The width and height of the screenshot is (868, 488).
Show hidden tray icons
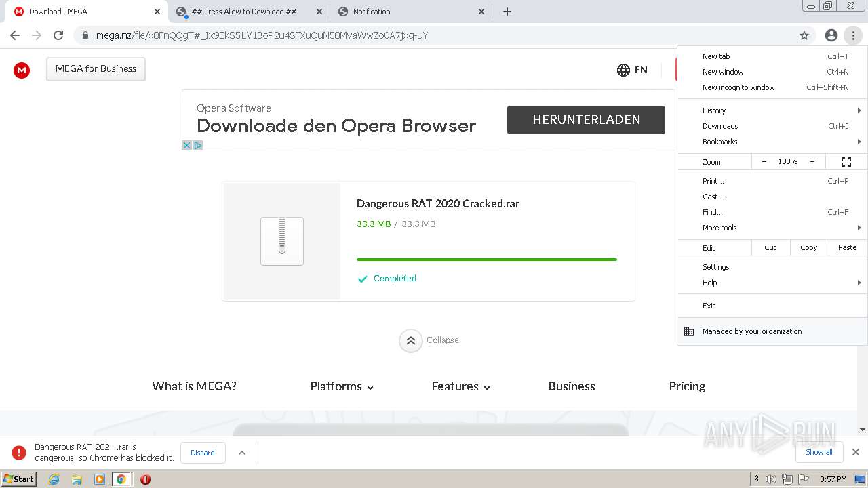(x=756, y=479)
